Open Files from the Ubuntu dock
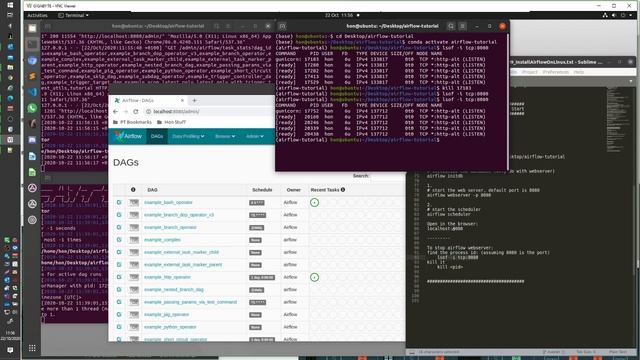 click(32, 29)
